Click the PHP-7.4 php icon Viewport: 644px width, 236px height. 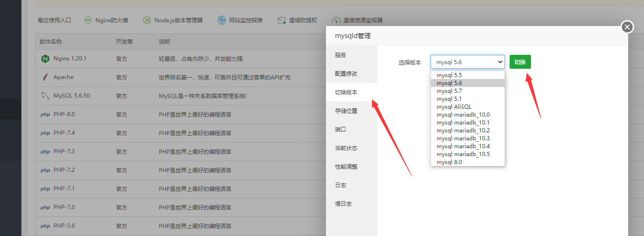click(45, 133)
